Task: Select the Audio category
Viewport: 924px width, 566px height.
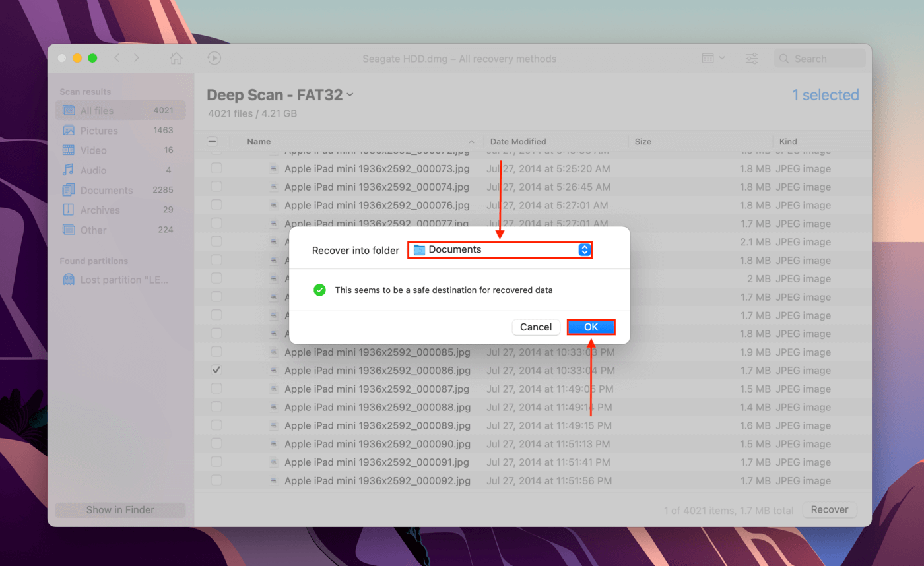Action: [x=120, y=170]
